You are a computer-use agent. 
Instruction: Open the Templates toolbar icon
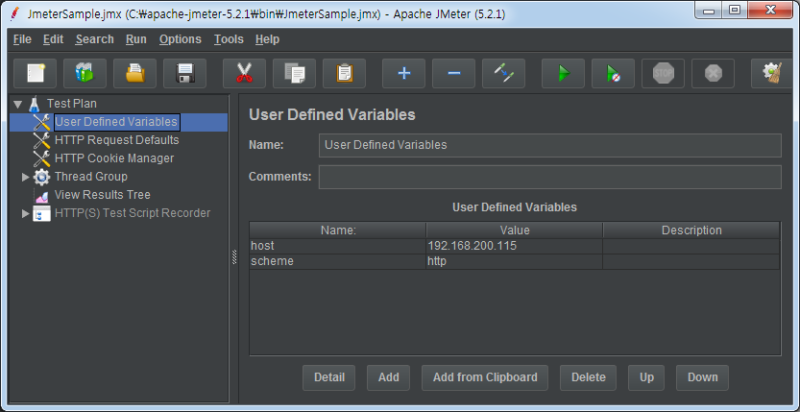[85, 73]
